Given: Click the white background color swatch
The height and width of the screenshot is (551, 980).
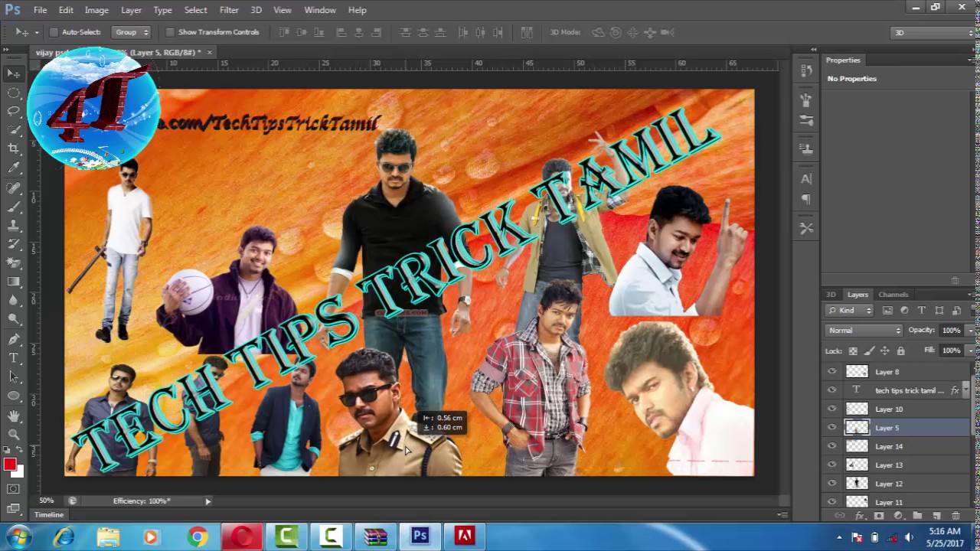Looking at the screenshot, I should pyautogui.click(x=19, y=472).
